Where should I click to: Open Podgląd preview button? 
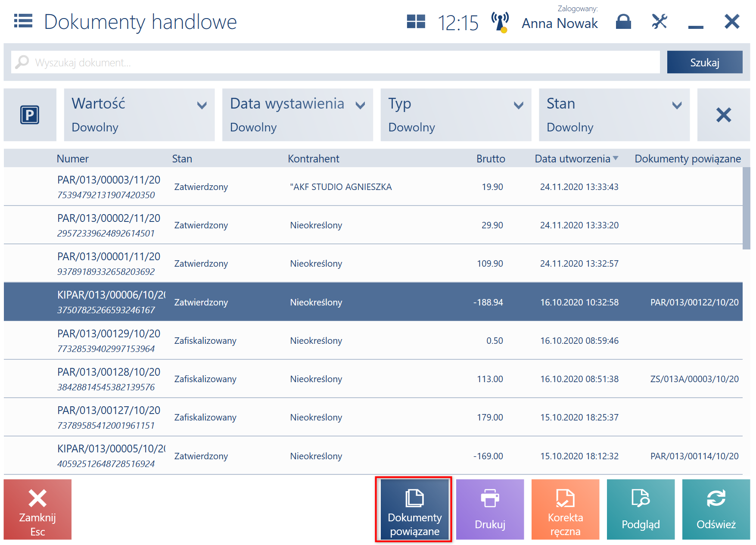click(x=641, y=509)
